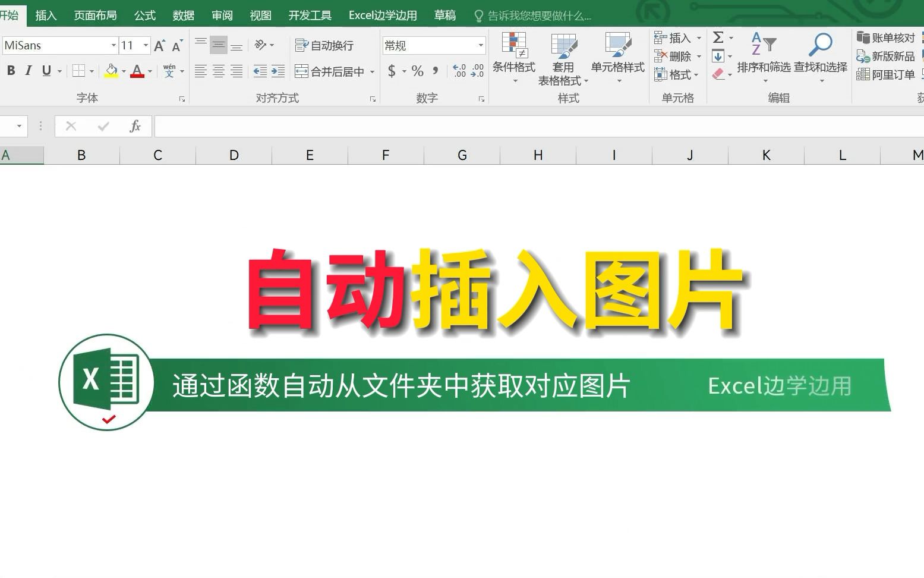Decrease indent icon
Image resolution: width=924 pixels, height=578 pixels.
260,71
